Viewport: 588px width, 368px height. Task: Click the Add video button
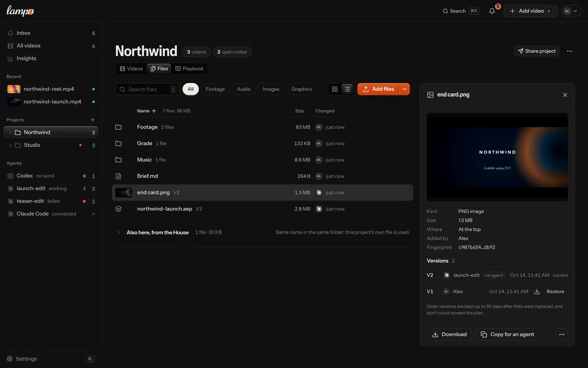pos(530,11)
